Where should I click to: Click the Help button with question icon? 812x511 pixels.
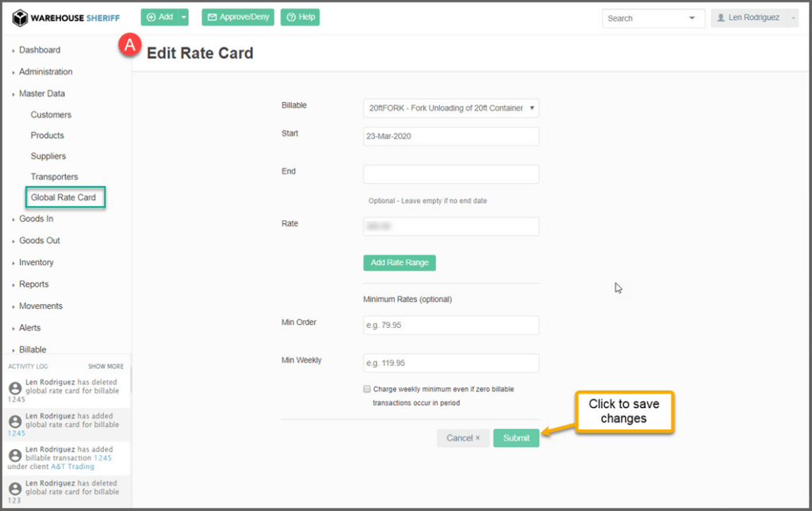pyautogui.click(x=300, y=17)
